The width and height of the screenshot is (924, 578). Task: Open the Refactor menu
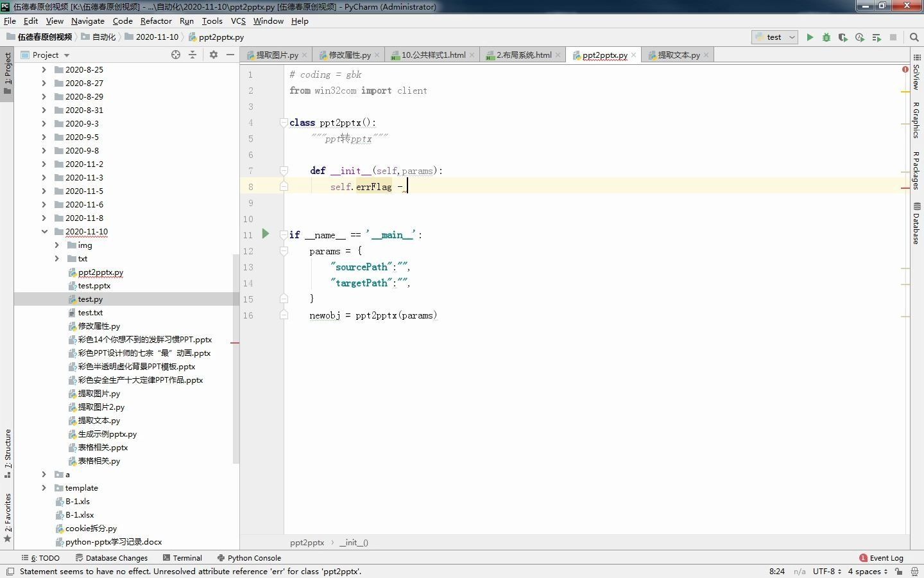(156, 21)
